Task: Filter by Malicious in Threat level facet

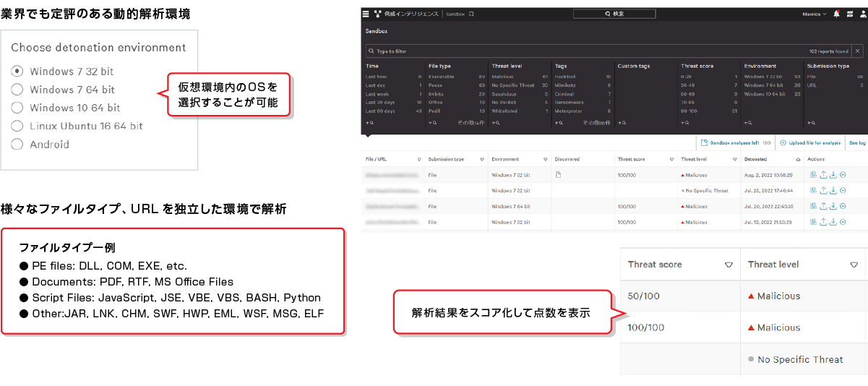Action: [503, 77]
